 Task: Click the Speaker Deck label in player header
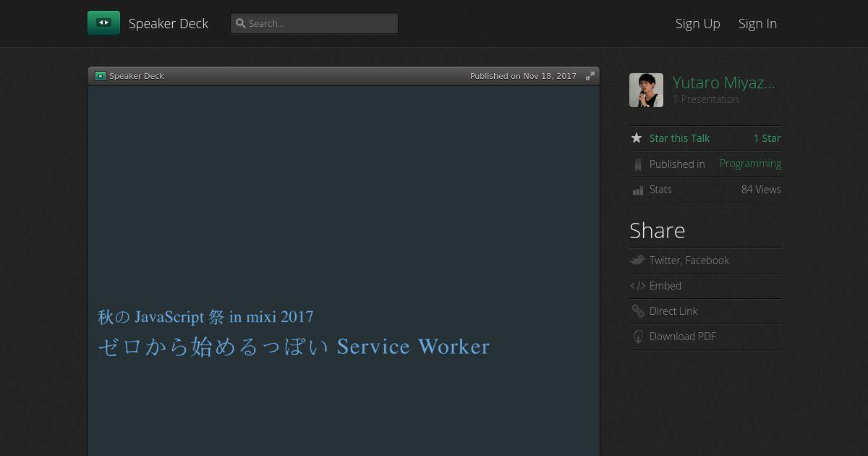point(137,76)
